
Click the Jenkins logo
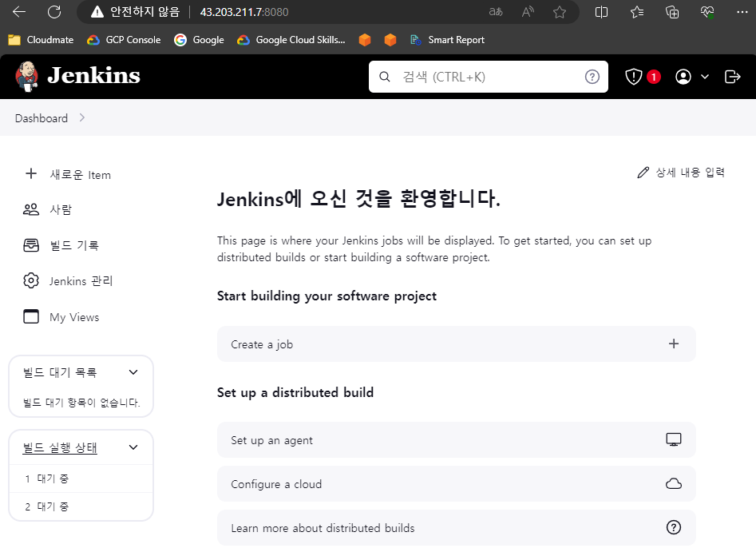[x=77, y=76]
